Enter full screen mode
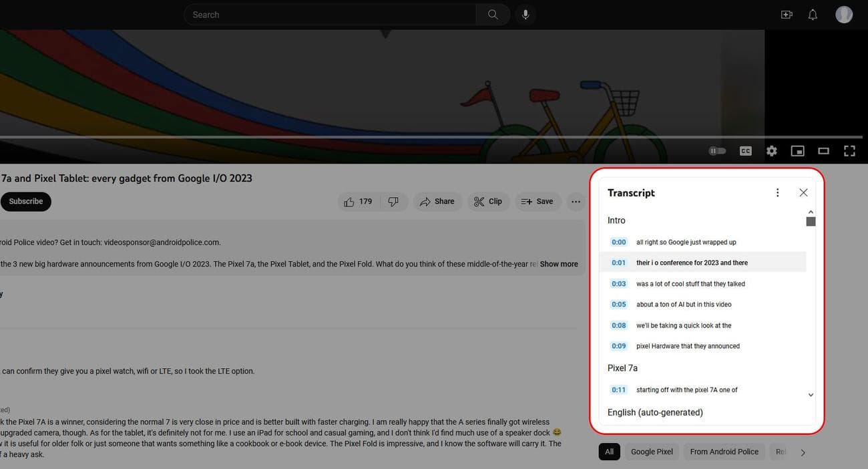The height and width of the screenshot is (469, 868). pos(849,151)
